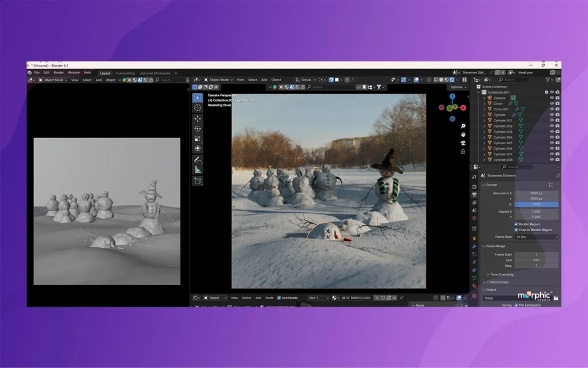Click the pan hand viewport gizmo
The width and height of the screenshot is (588, 368).
click(463, 135)
